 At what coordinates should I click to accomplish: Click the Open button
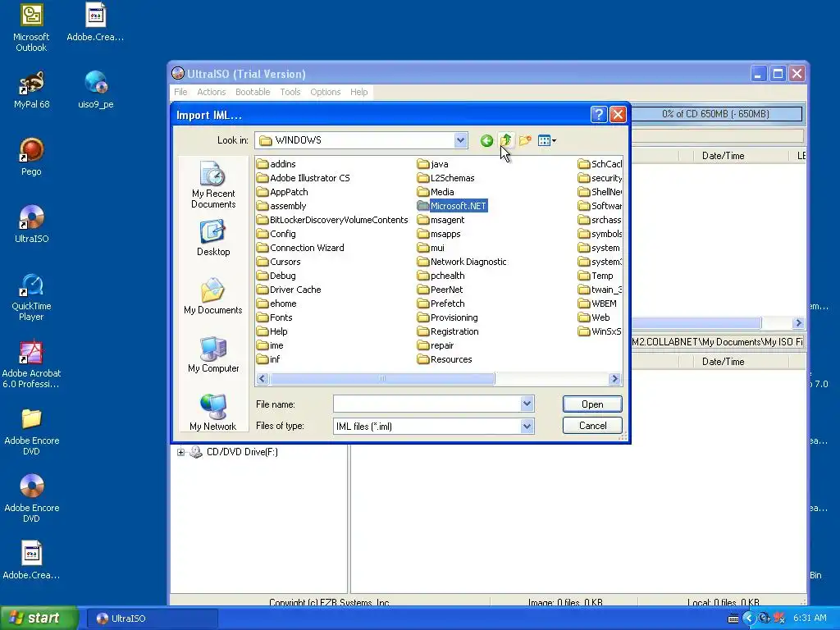(x=592, y=404)
